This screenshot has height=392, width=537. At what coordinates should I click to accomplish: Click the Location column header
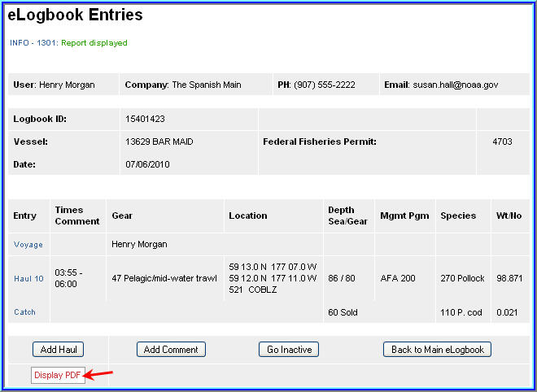point(248,216)
